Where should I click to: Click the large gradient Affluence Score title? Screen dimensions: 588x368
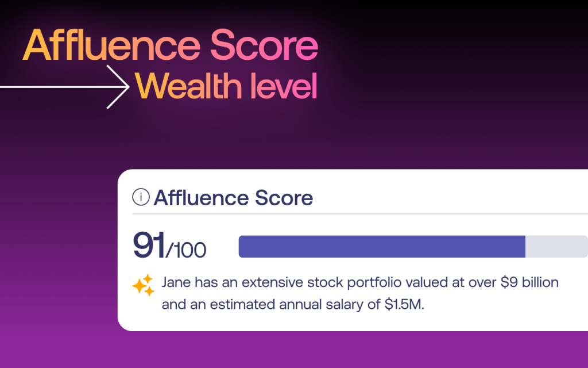tap(171, 45)
